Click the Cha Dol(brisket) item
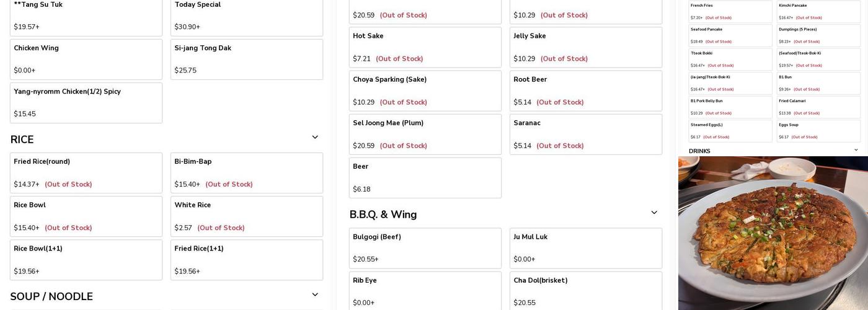Image resolution: width=868 pixels, height=310 pixels. tap(586, 291)
